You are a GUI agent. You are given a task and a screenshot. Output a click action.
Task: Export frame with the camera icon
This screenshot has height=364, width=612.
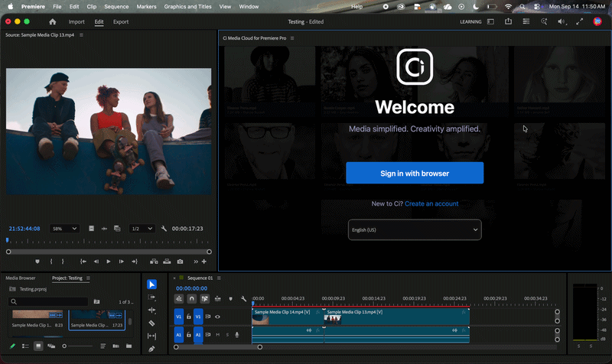click(x=180, y=262)
